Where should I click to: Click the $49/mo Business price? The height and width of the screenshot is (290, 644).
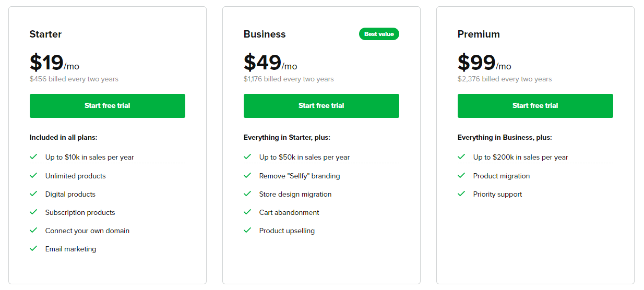tap(270, 63)
